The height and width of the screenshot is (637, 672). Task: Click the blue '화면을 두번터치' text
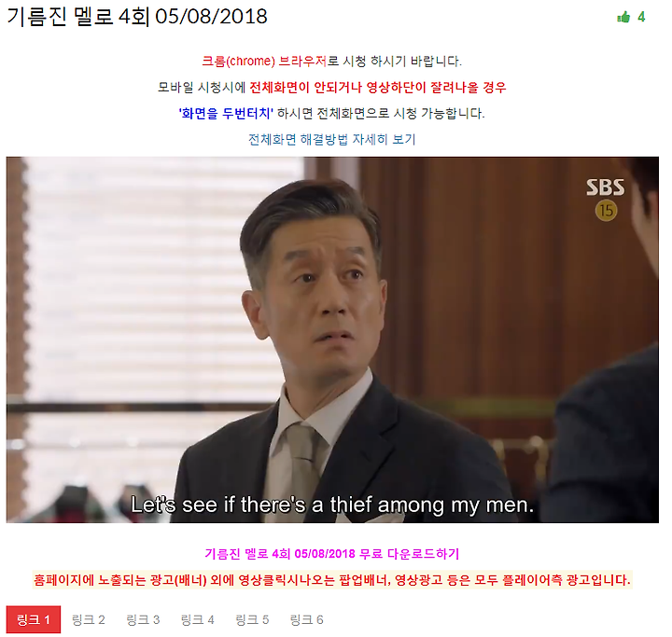pos(226,114)
